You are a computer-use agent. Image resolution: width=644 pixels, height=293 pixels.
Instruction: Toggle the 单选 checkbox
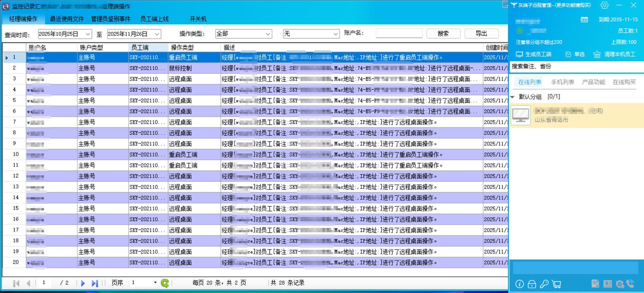pyautogui.click(x=568, y=54)
